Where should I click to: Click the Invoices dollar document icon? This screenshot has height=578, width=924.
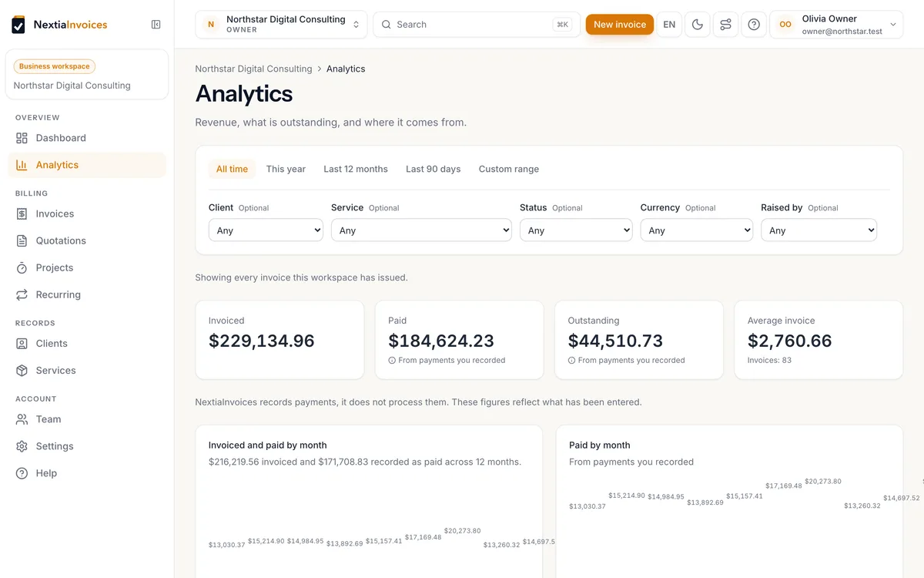pyautogui.click(x=22, y=213)
